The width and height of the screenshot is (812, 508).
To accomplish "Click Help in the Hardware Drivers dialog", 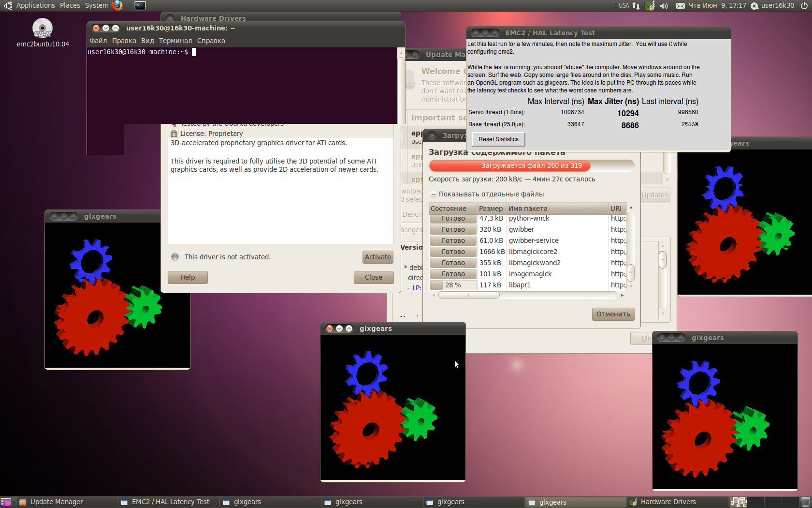I will 188,277.
